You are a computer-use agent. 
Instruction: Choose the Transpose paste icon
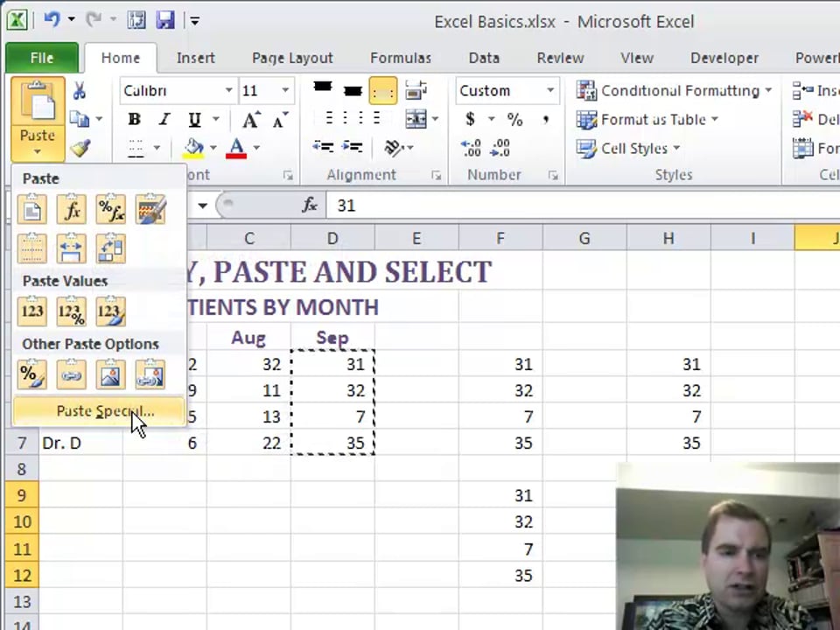[111, 248]
